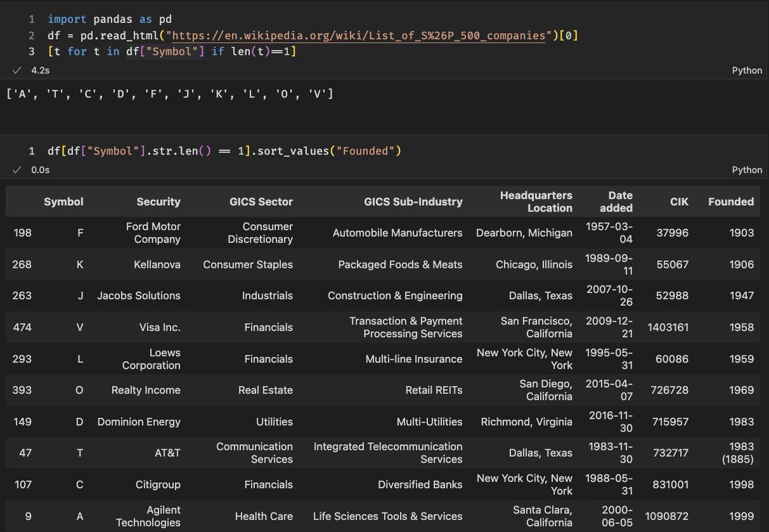Click the Communication Services sector cell
The height and width of the screenshot is (532, 769).
coord(254,453)
